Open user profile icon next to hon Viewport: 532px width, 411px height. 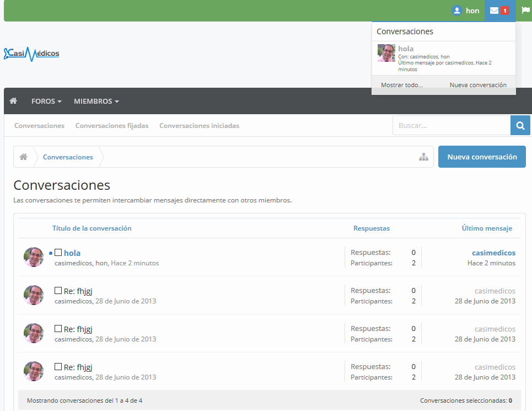click(456, 10)
